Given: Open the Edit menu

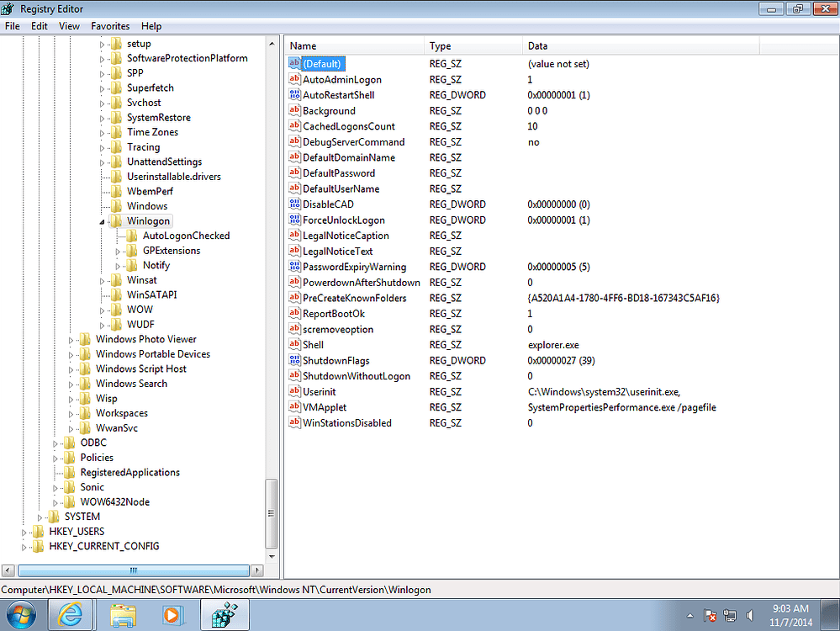Looking at the screenshot, I should pos(39,26).
